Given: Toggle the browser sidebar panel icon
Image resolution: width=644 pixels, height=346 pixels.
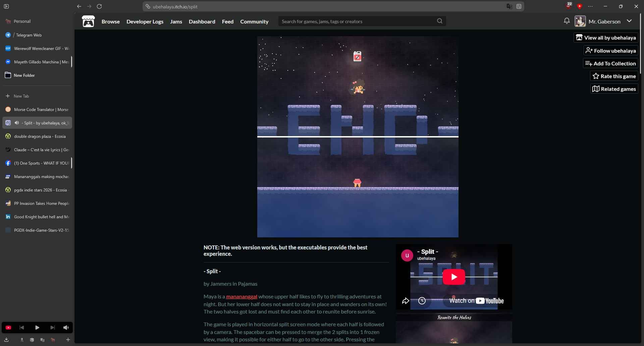Looking at the screenshot, I should click(x=6, y=6).
